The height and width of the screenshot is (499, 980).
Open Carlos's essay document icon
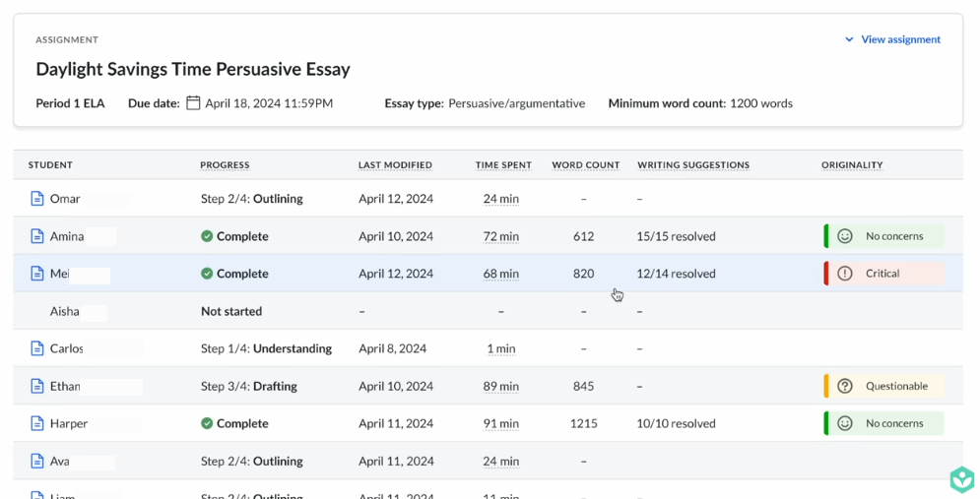[36, 348]
